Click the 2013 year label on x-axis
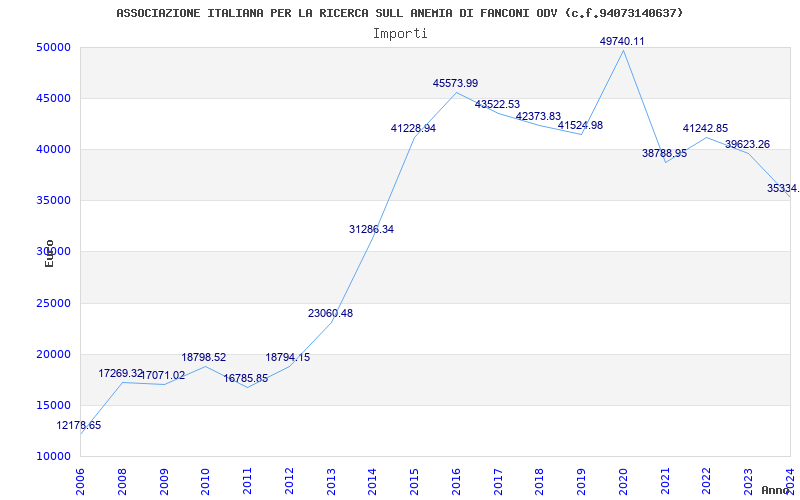Viewport: 800px width, 500px height. point(331,481)
